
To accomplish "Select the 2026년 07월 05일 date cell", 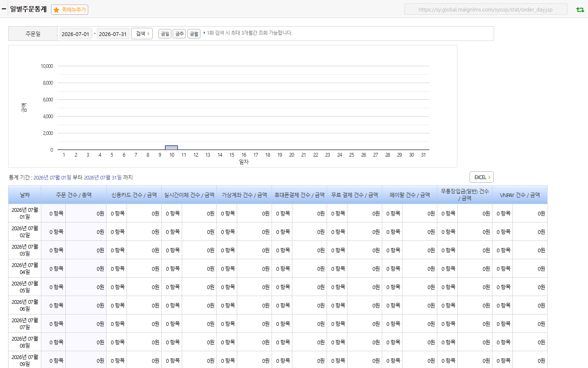I will pos(25,287).
